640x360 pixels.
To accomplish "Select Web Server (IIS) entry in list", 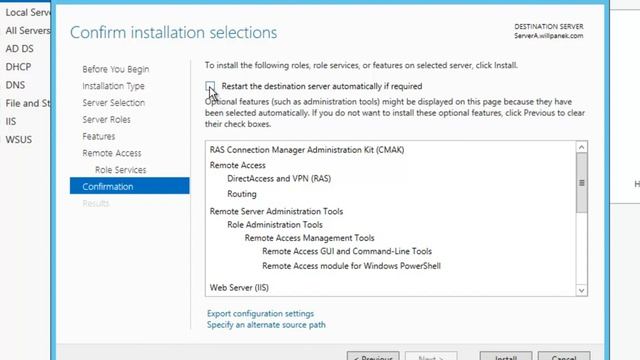I will pos(239,288).
